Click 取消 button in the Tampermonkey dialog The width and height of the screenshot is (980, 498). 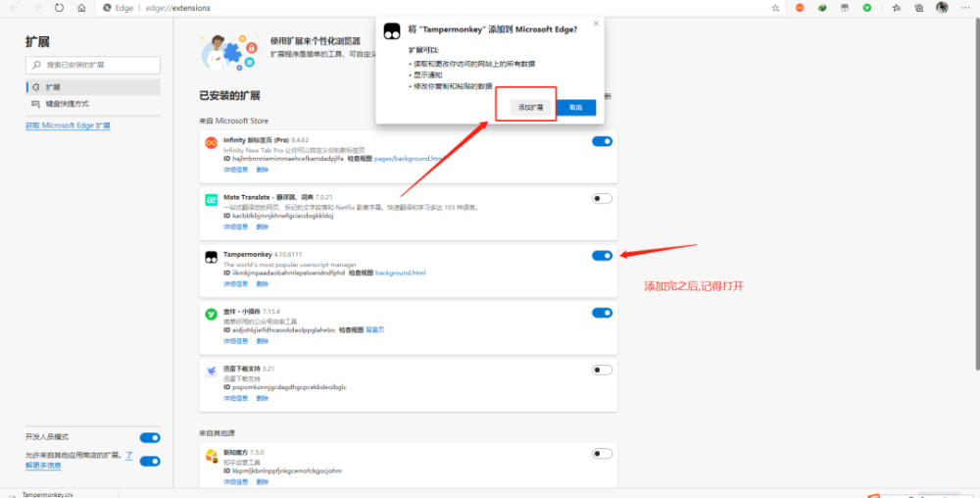(575, 108)
